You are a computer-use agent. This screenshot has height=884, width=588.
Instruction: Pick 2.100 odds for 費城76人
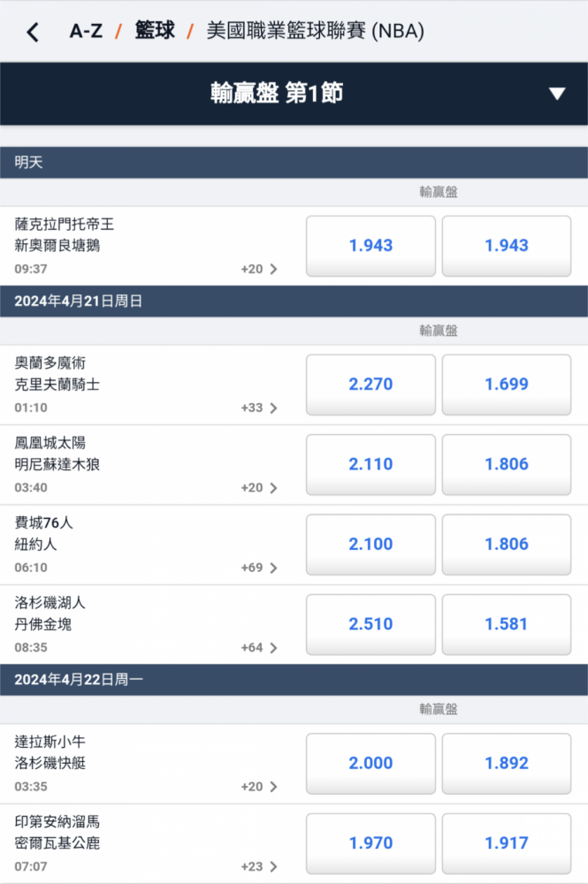coord(370,545)
